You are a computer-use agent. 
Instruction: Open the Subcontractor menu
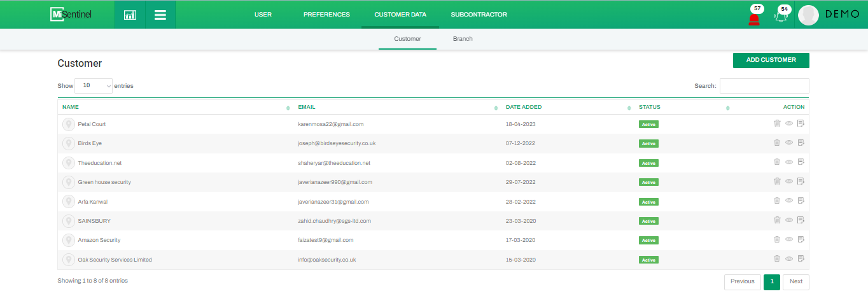click(x=479, y=15)
